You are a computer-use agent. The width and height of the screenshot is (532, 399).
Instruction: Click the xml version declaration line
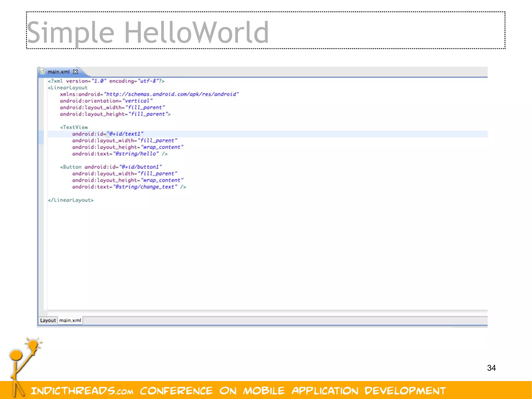pyautogui.click(x=106, y=81)
